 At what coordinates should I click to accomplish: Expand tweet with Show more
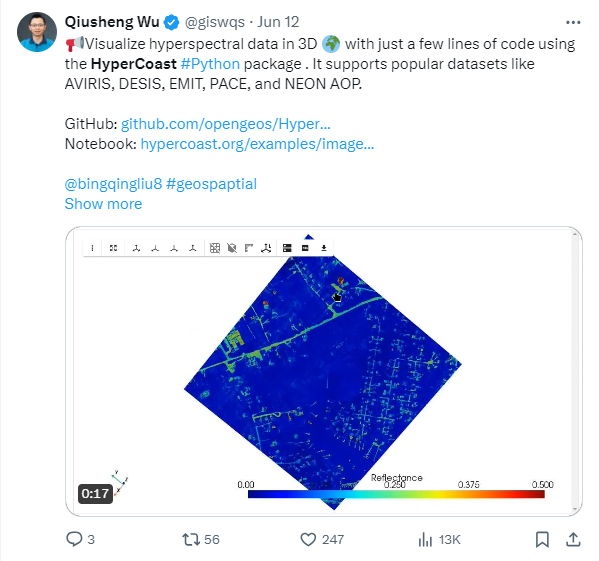103,204
